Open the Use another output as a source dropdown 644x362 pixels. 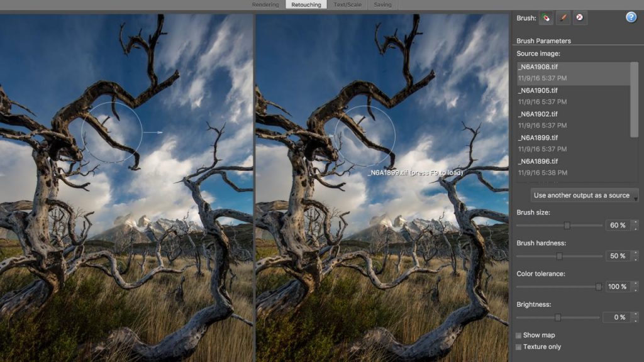584,195
